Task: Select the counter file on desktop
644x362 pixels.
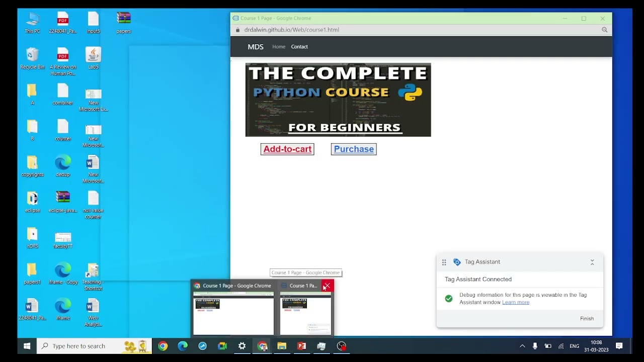Action: click(x=63, y=130)
